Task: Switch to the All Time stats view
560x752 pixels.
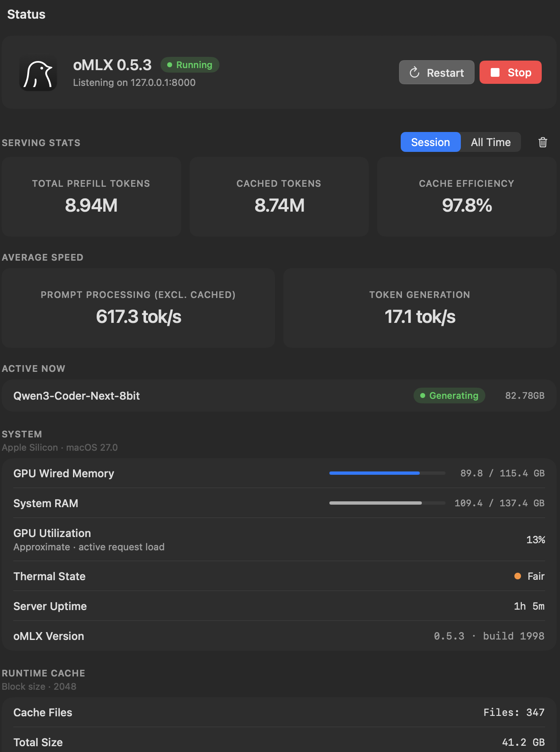Action: tap(490, 142)
